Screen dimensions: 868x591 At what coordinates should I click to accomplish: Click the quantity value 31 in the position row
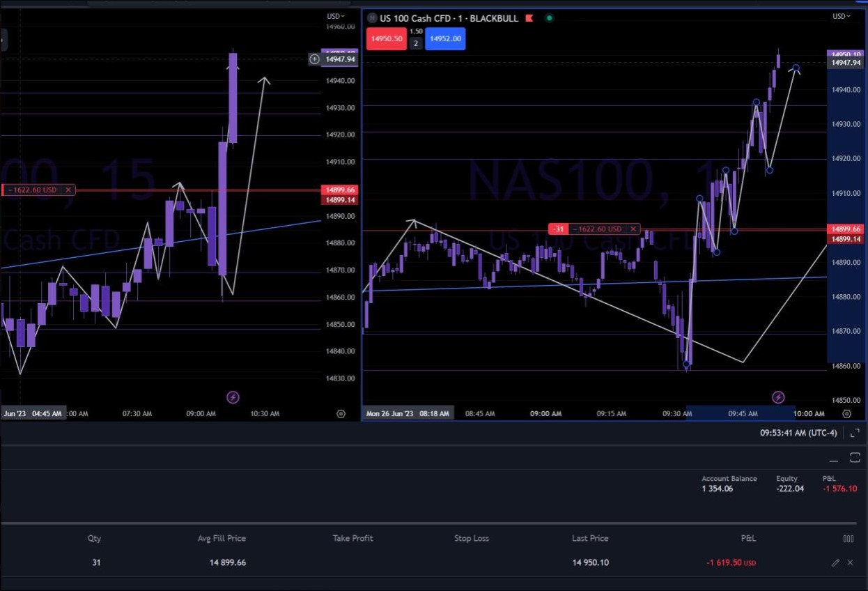coord(96,562)
